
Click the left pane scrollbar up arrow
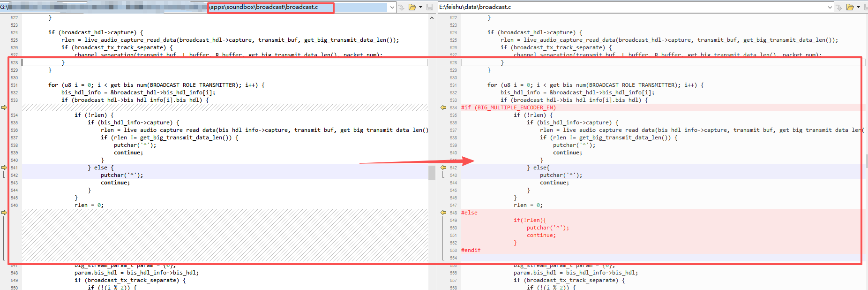point(432,18)
